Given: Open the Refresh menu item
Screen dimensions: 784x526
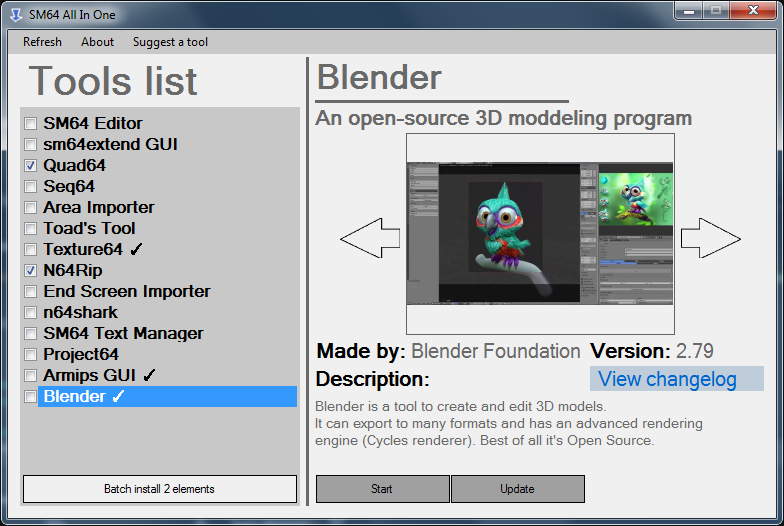Looking at the screenshot, I should click(42, 42).
